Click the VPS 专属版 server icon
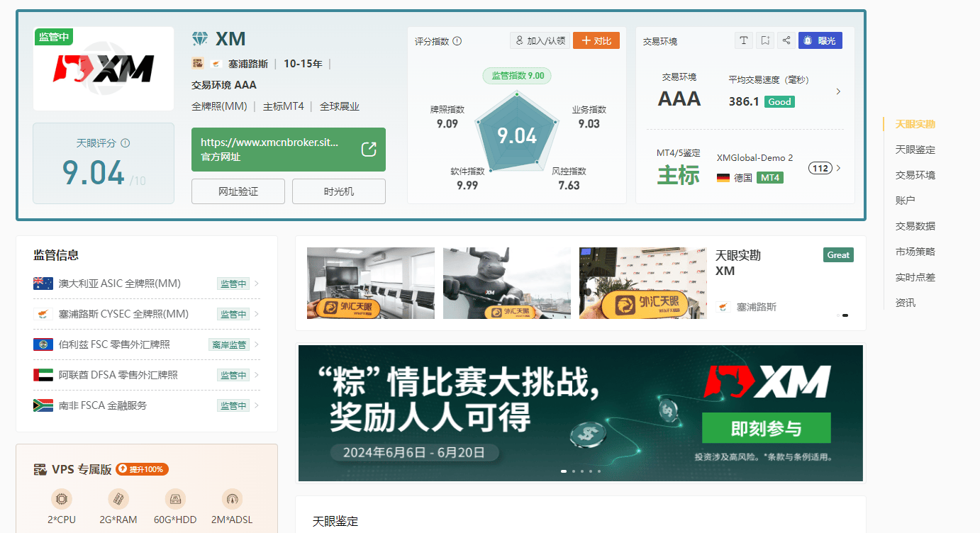This screenshot has width=980, height=533. [x=40, y=469]
